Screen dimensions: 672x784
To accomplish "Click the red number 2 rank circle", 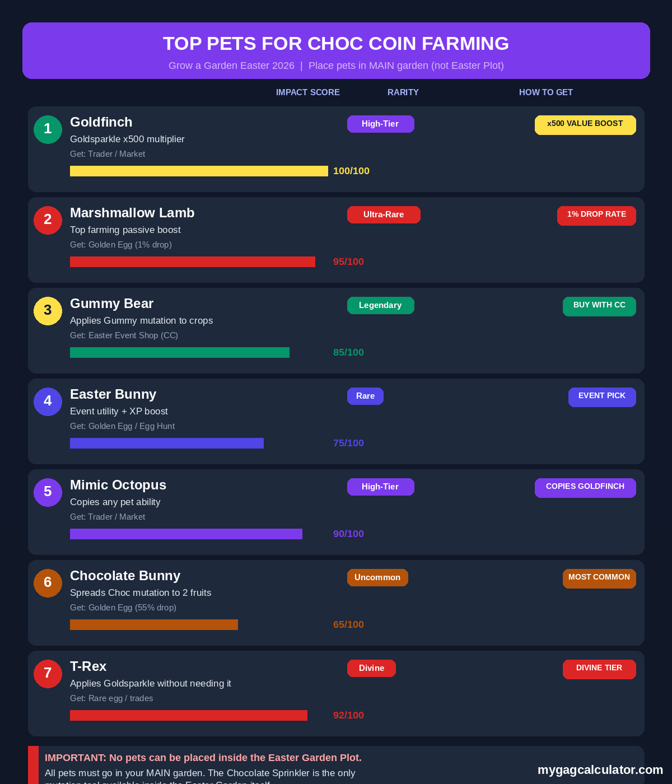I will (48, 220).
